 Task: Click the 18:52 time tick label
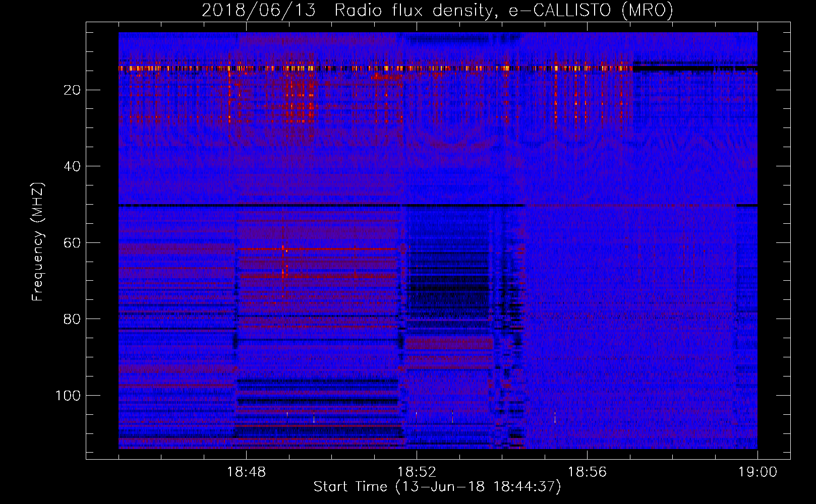click(417, 472)
